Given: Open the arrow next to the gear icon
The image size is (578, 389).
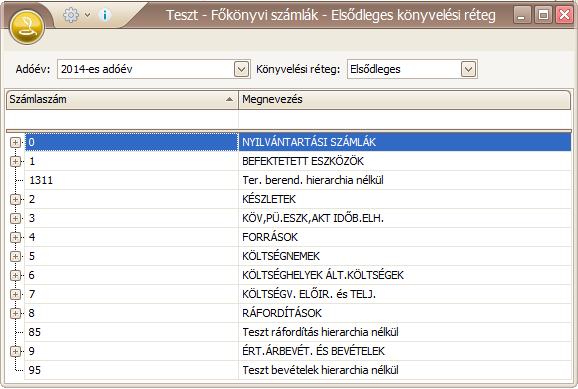Looking at the screenshot, I should point(87,15).
